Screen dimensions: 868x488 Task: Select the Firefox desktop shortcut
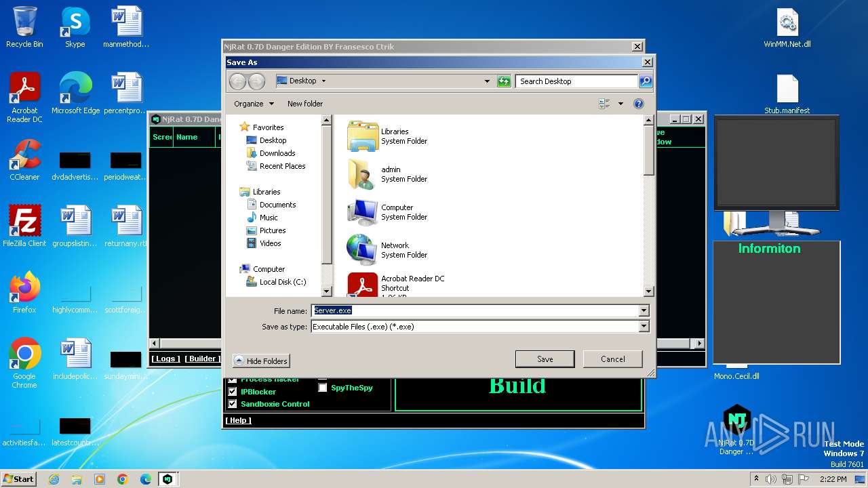click(24, 292)
